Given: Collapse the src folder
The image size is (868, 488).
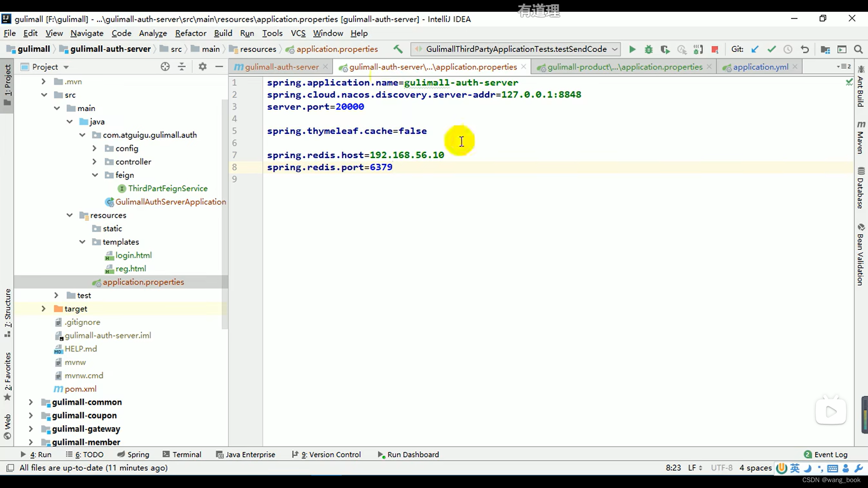Looking at the screenshot, I should (x=44, y=95).
